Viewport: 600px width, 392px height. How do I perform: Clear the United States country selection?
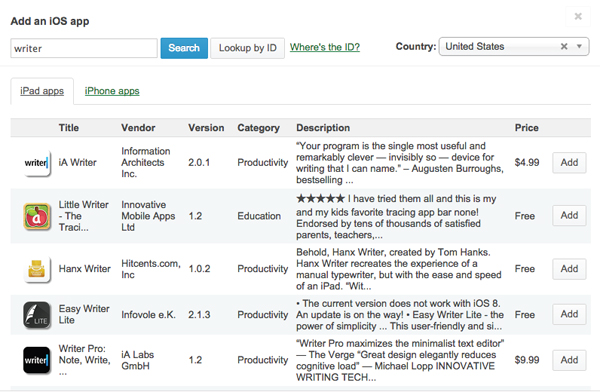(x=564, y=46)
